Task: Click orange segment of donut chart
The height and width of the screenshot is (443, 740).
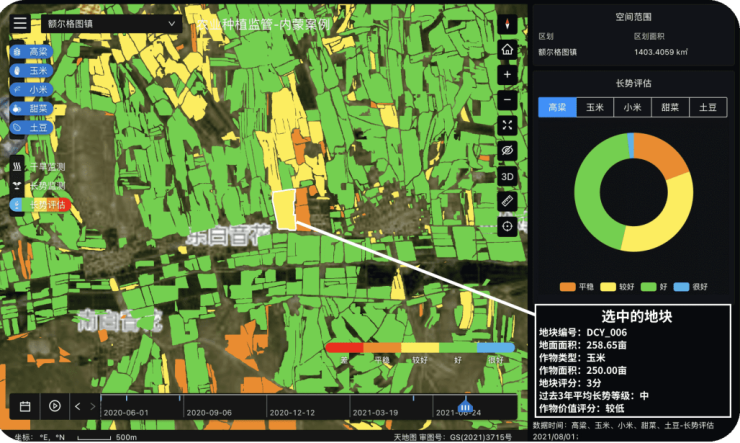Action: [660, 153]
